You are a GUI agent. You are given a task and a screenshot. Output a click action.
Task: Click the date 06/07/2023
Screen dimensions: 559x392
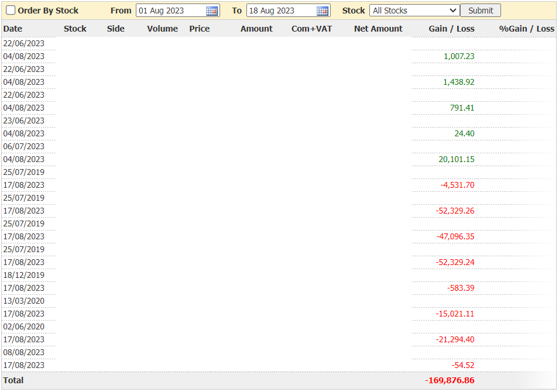tap(24, 146)
